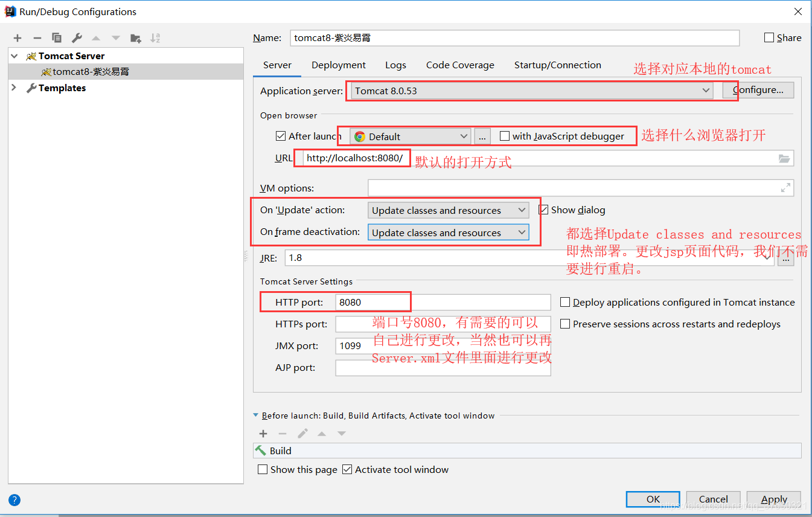Click the JMX port field showing 1099
The height and width of the screenshot is (517, 812).
point(443,345)
